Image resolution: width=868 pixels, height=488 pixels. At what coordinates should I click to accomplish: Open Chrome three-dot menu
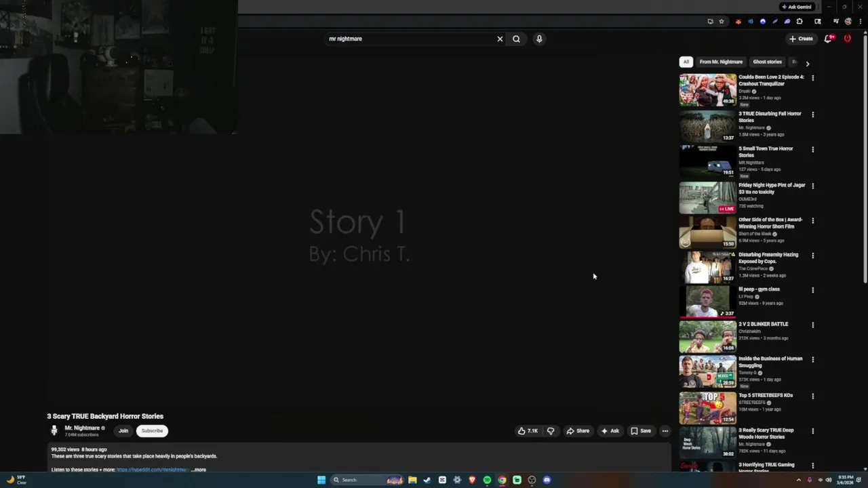click(x=859, y=22)
